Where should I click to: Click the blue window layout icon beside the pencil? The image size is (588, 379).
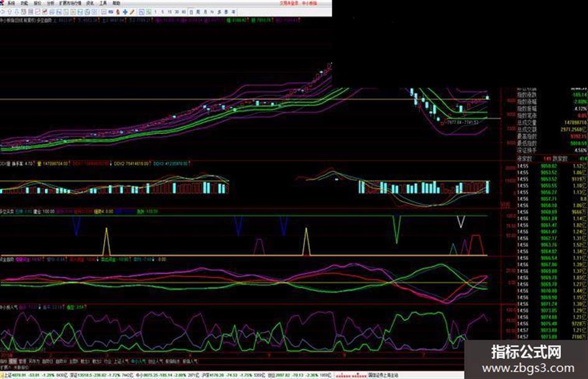pyautogui.click(x=142, y=12)
